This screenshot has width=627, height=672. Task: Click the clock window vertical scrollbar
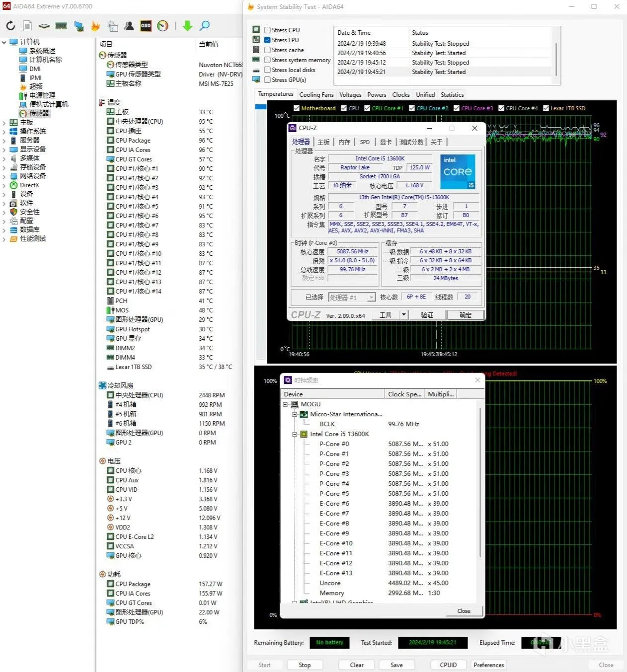coord(480,482)
